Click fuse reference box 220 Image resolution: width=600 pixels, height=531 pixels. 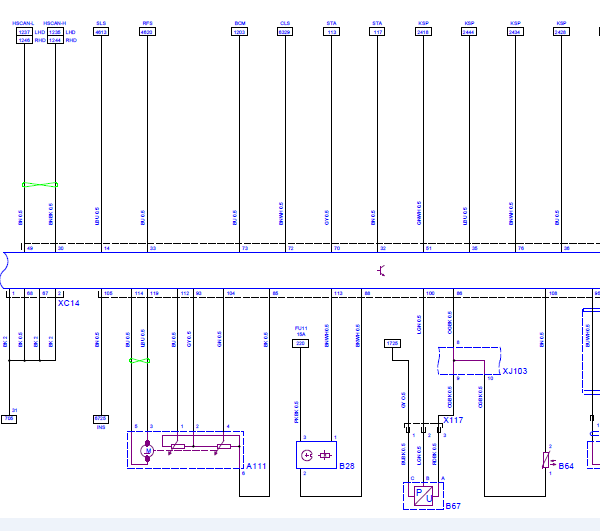click(x=300, y=344)
